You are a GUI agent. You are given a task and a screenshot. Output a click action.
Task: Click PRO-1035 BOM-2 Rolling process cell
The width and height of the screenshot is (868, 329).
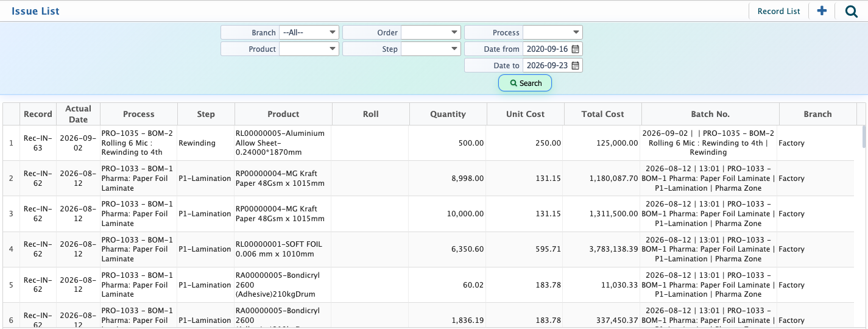coord(139,143)
